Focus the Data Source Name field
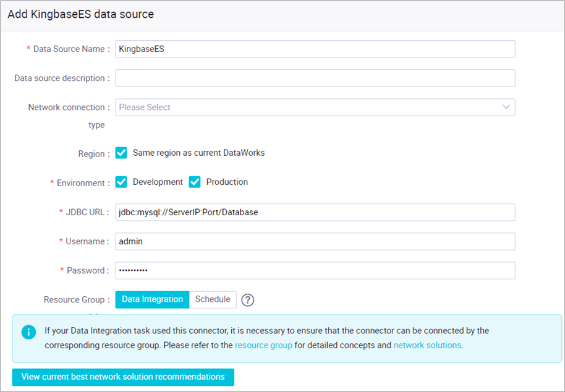 [315, 49]
